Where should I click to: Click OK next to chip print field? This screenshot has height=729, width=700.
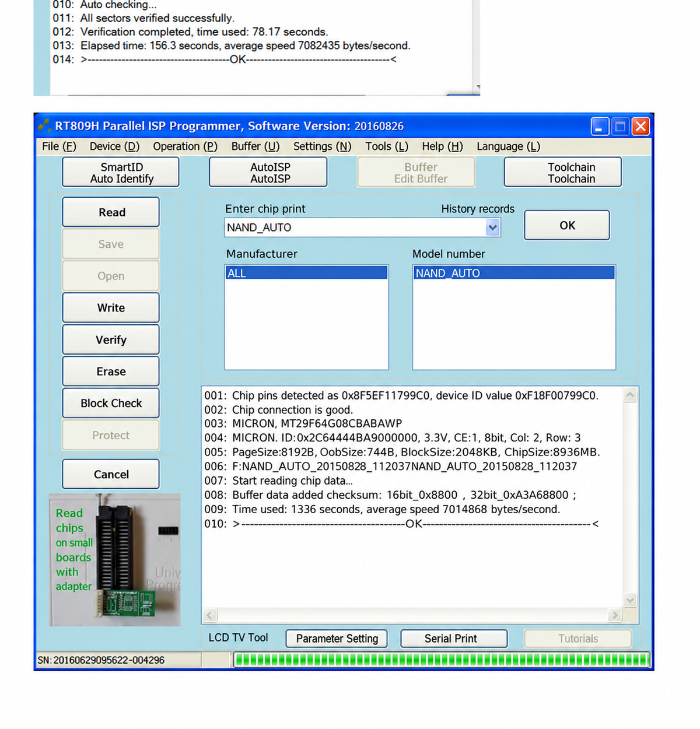(x=567, y=225)
